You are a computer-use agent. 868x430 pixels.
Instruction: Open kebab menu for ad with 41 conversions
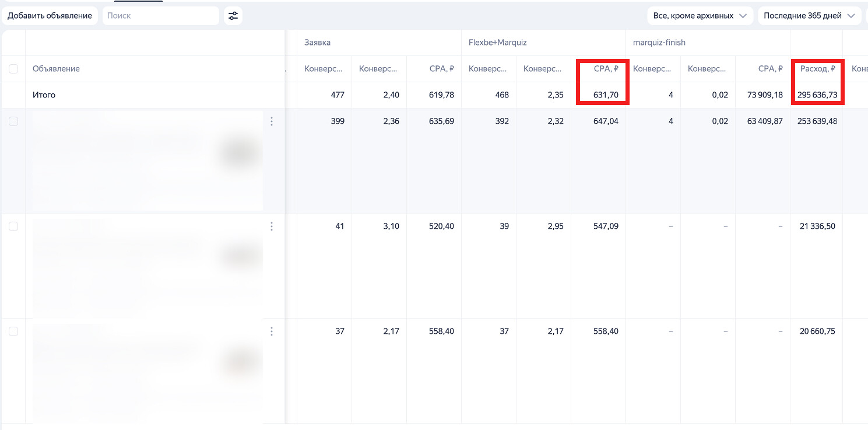(272, 226)
